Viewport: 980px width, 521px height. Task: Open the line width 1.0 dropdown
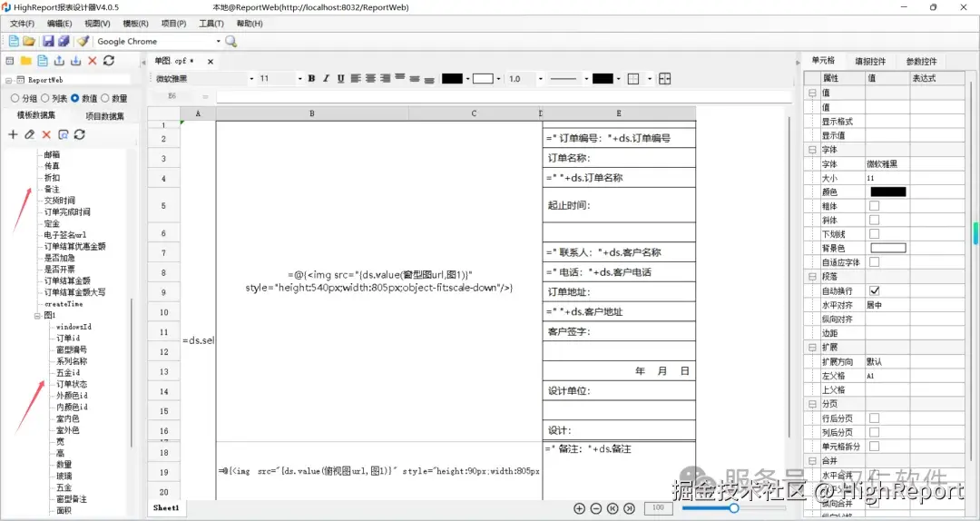pos(540,79)
